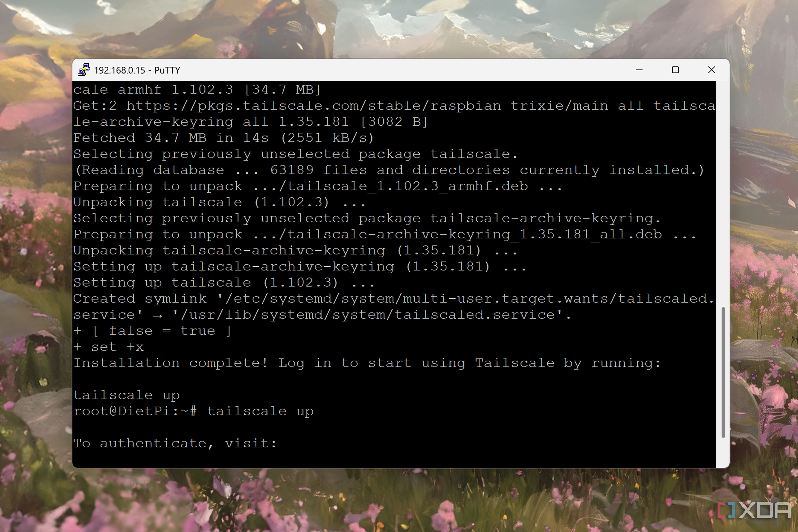Screen dimensions: 798x532
Task: Click the '192.168.0.15 - PuTTY' title text
Action: [137, 70]
